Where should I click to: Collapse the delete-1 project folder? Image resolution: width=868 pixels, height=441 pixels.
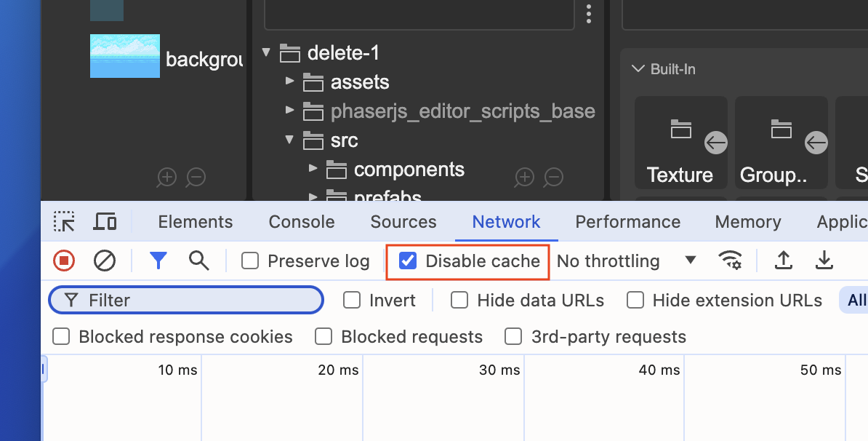coord(266,52)
